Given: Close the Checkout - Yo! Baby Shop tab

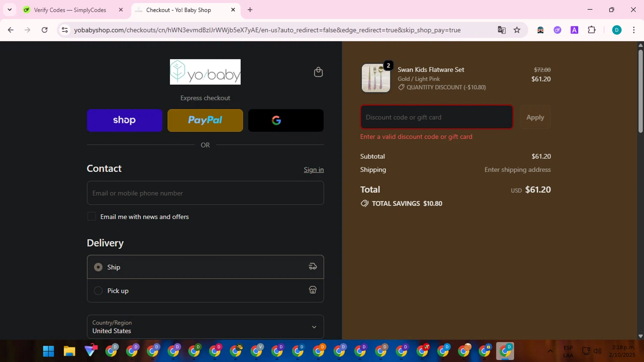Looking at the screenshot, I should point(233,10).
